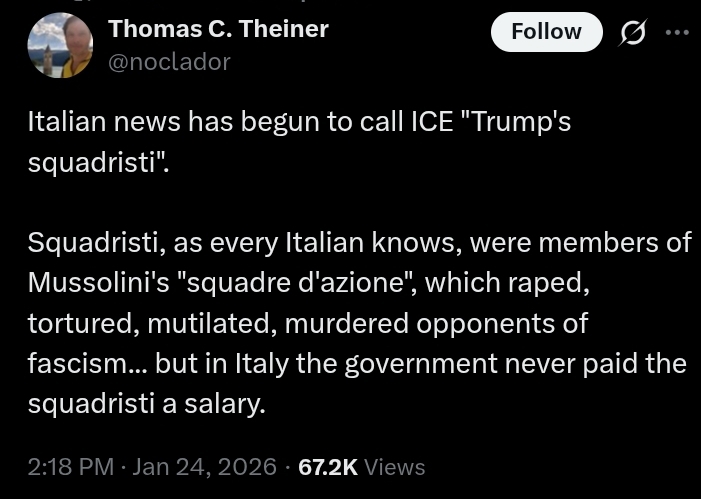The height and width of the screenshot is (499, 701).
Task: Click the @noclador handle
Action: [x=169, y=62]
